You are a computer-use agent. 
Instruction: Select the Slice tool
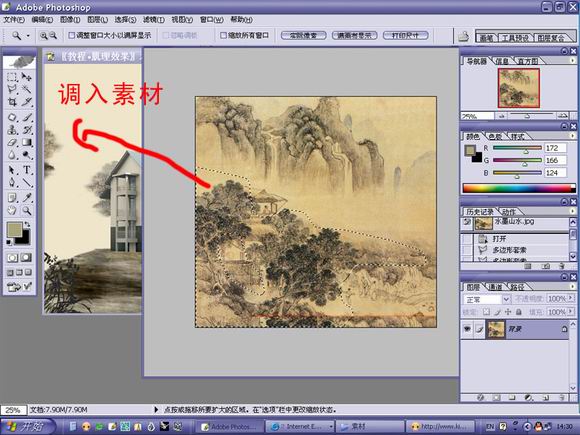tap(26, 102)
